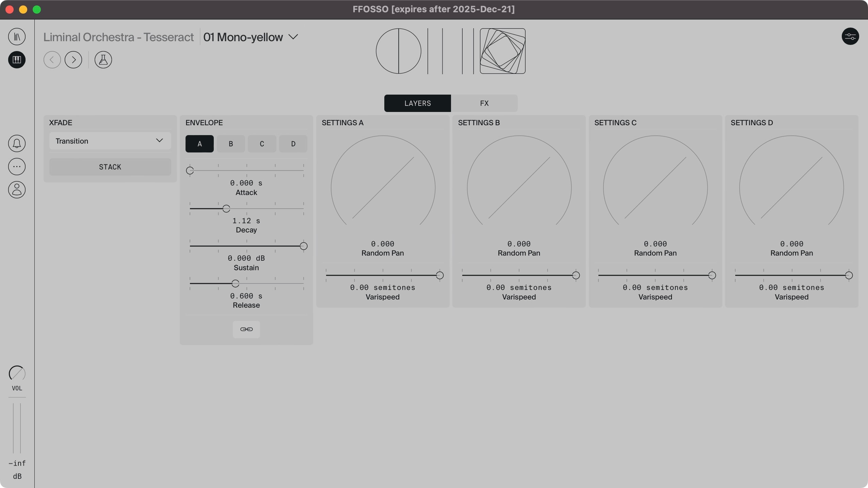Click the VOL knob bottom left
This screenshot has height=488, width=868.
click(x=17, y=373)
